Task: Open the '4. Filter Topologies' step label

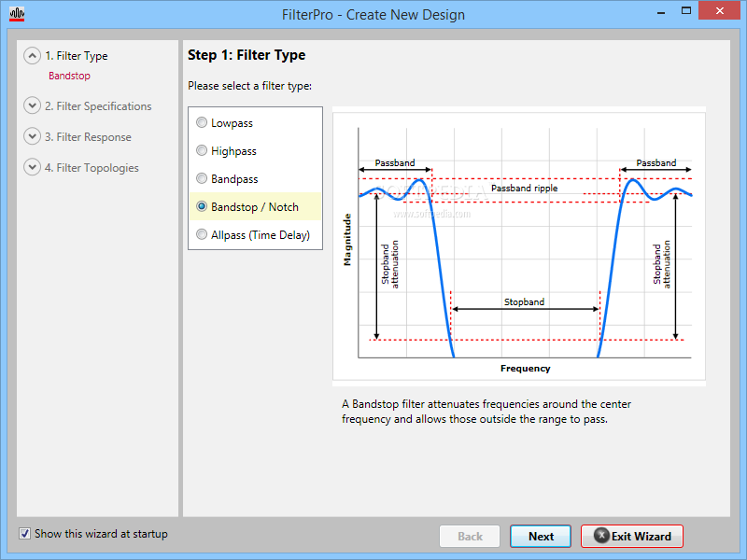Action: point(92,168)
